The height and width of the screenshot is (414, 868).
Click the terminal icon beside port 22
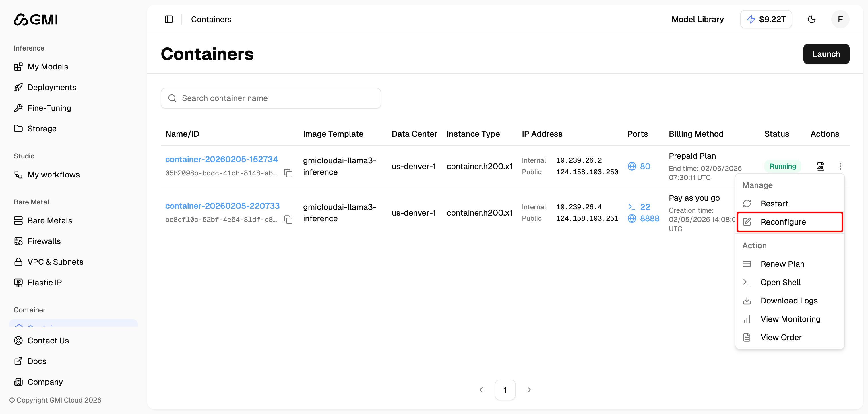click(x=631, y=207)
